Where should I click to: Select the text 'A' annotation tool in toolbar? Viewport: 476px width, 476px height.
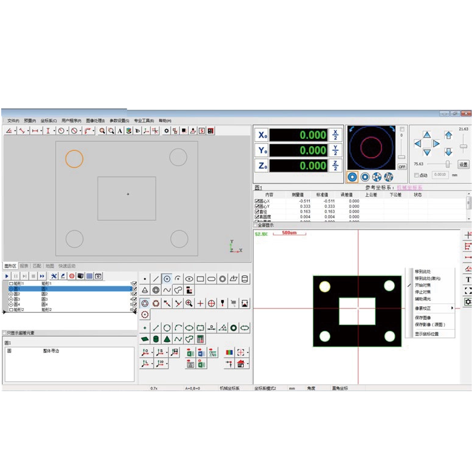[120, 131]
